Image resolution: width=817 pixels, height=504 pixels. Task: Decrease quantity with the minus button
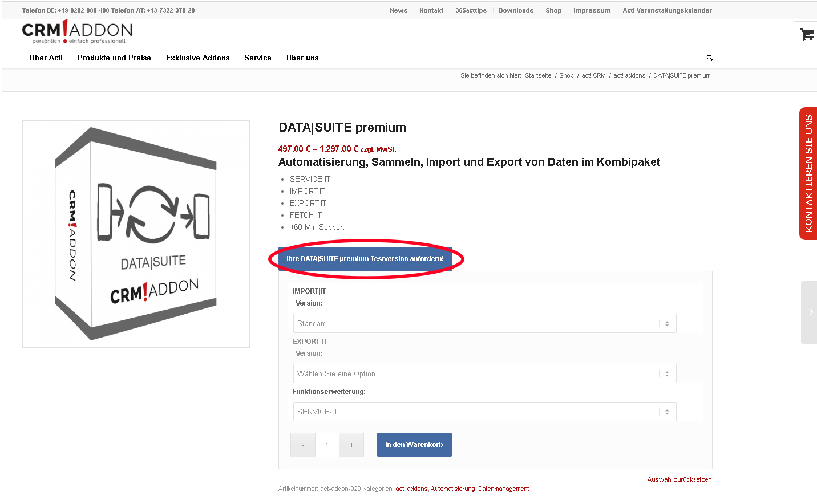(x=303, y=445)
